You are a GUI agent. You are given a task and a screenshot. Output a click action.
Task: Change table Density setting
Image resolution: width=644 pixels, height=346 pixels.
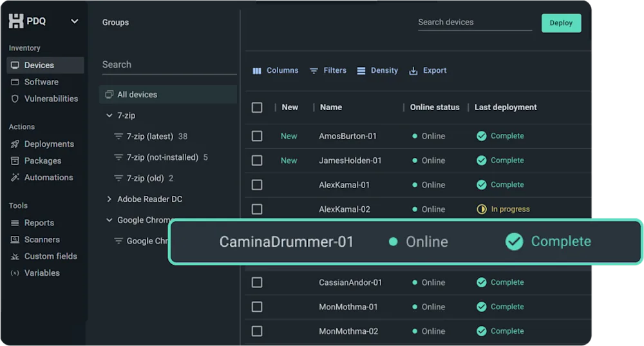tap(377, 71)
